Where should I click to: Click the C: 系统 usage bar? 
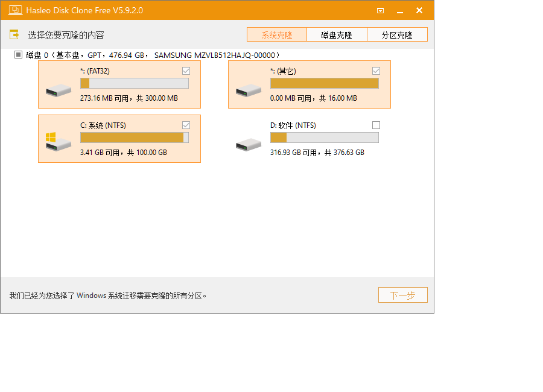tap(135, 138)
